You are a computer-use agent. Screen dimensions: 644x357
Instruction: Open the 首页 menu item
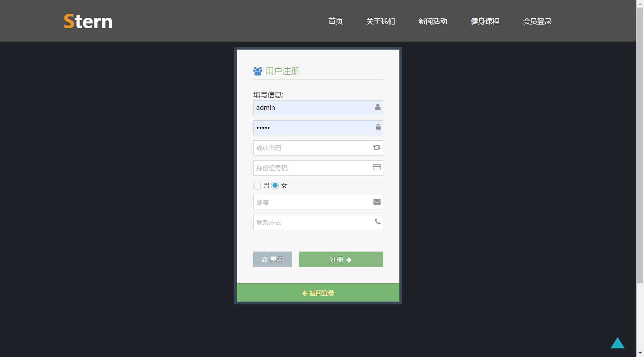pos(335,21)
